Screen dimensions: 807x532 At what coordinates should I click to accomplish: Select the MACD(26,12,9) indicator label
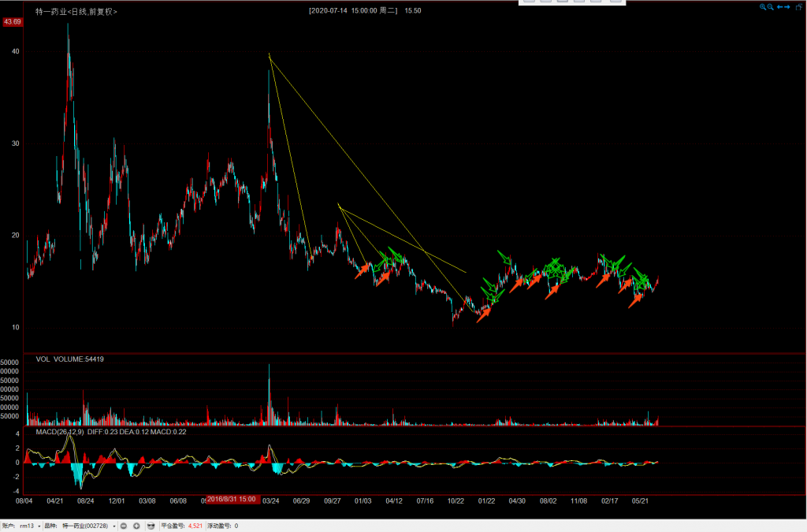[60, 432]
